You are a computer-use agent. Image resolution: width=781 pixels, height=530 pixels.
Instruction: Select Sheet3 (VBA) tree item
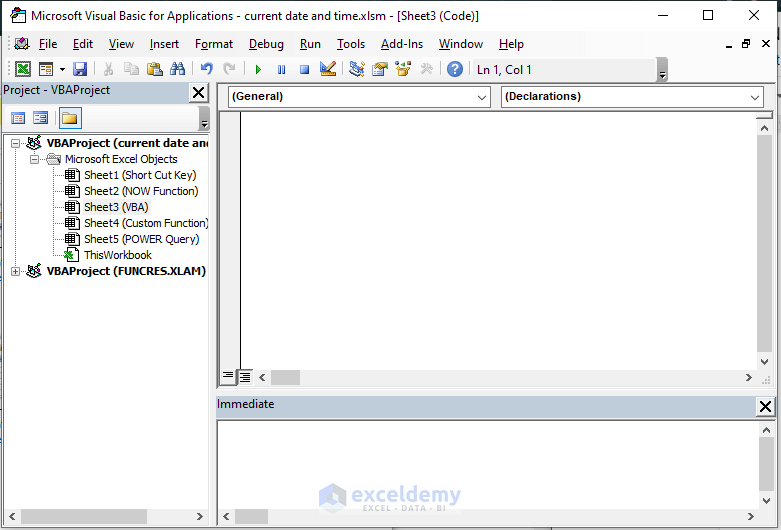point(116,207)
